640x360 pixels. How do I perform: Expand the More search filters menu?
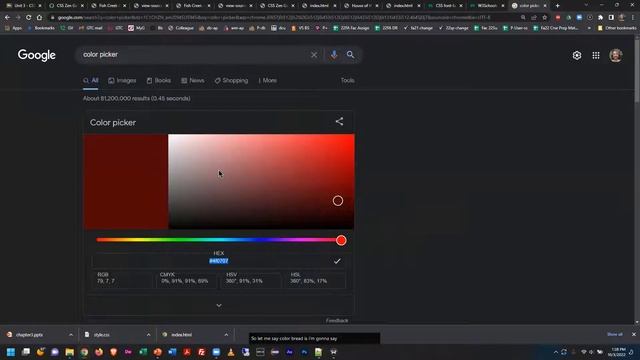click(x=267, y=80)
